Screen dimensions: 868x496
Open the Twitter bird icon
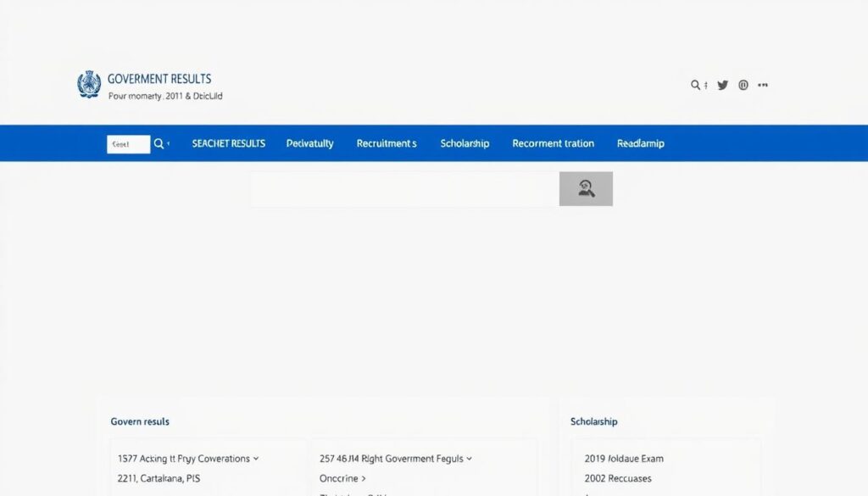pos(722,85)
